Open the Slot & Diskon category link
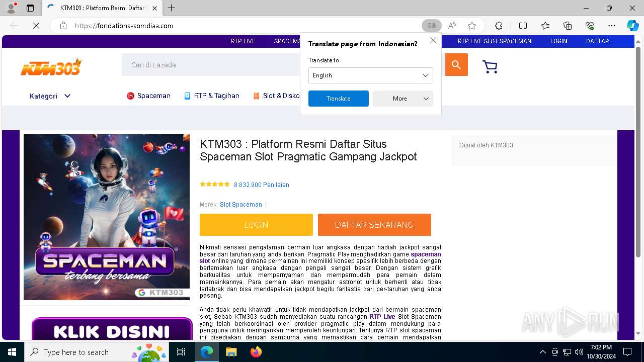 pyautogui.click(x=276, y=96)
